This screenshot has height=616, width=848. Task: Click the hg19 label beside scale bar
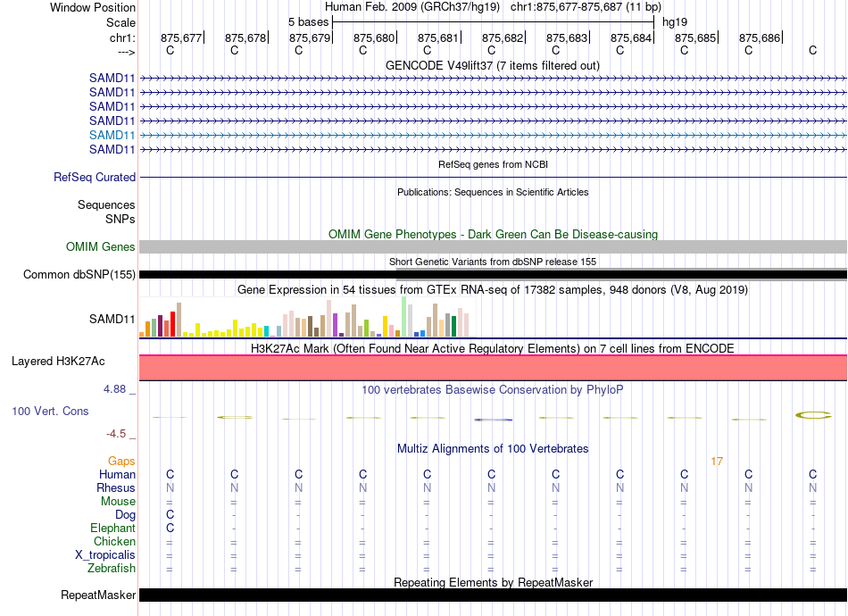coord(675,22)
